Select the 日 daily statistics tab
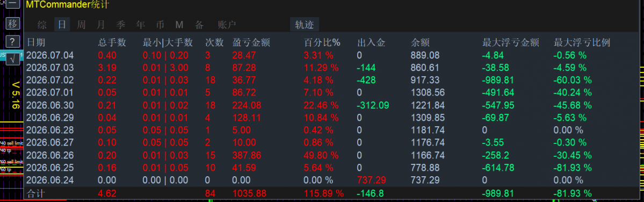The image size is (644, 202). tap(62, 25)
